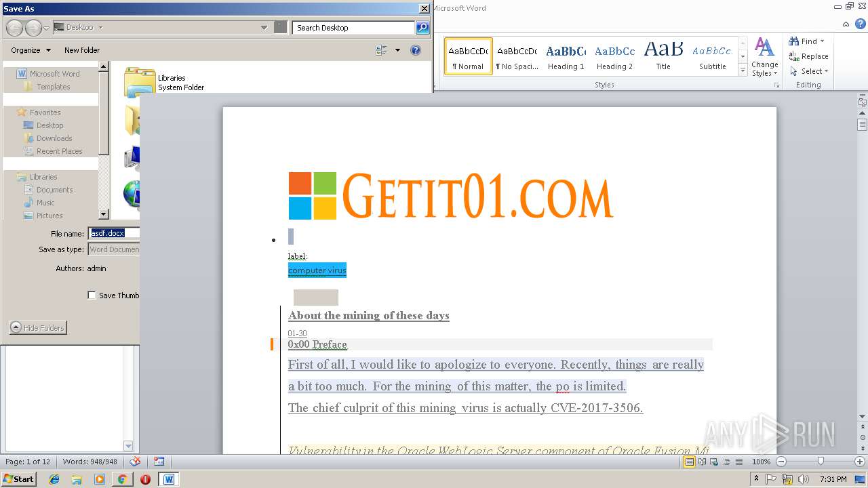Open the view options dropdown arrow
Screen dimensions: 868x488
pyautogui.click(x=397, y=50)
